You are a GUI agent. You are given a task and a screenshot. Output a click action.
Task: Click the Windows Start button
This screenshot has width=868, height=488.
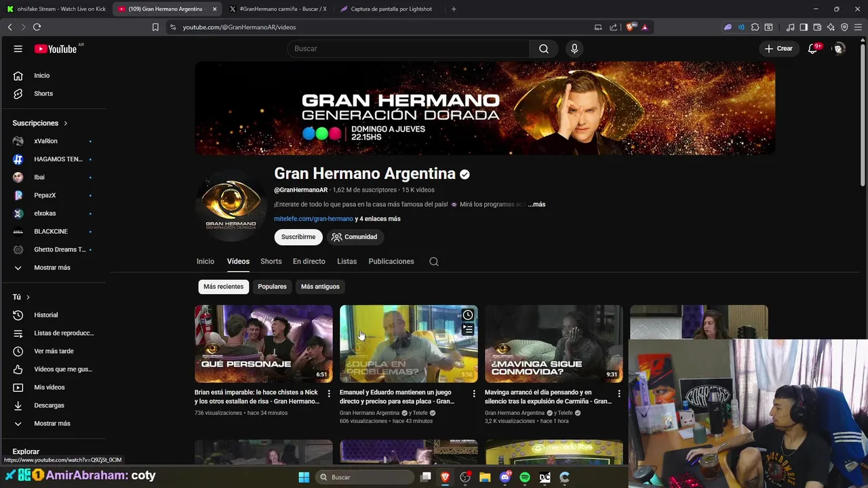(304, 477)
